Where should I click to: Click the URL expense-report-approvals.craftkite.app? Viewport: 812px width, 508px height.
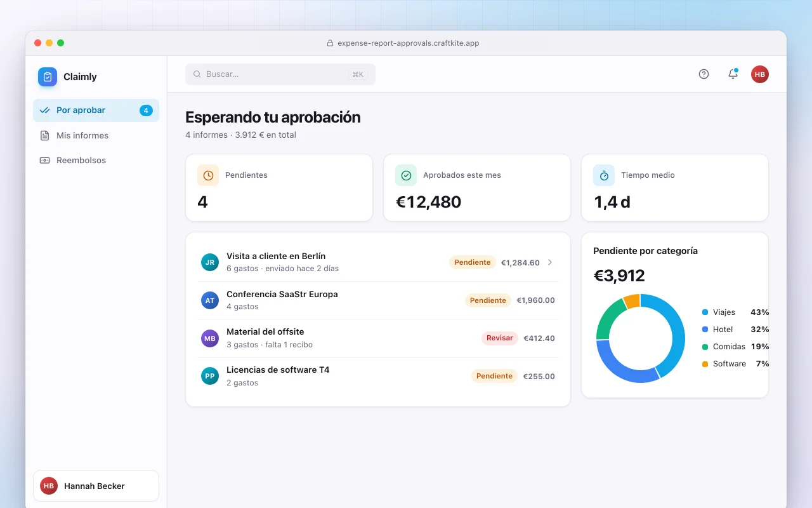click(409, 43)
